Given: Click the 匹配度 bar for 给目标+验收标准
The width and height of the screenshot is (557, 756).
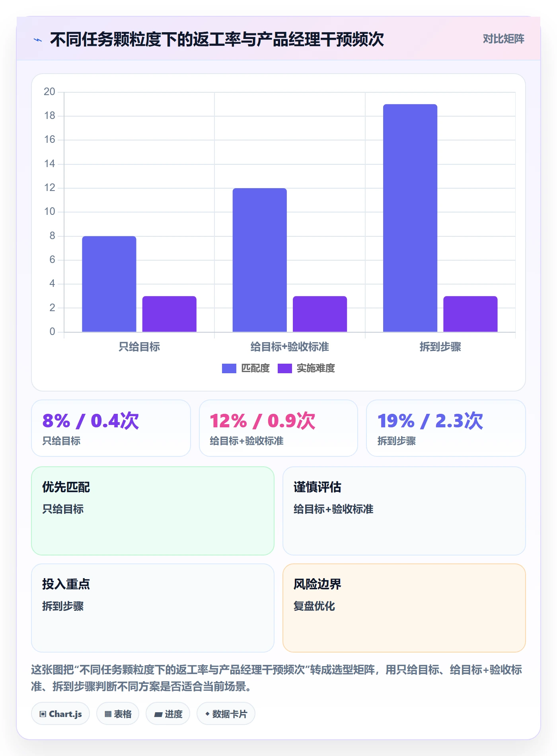Looking at the screenshot, I should 259,260.
